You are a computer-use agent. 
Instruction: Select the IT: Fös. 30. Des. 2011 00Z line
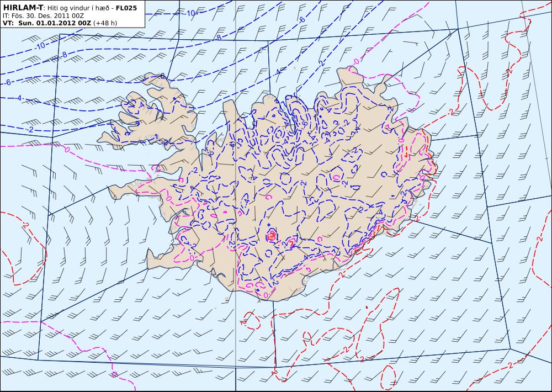click(43, 15)
